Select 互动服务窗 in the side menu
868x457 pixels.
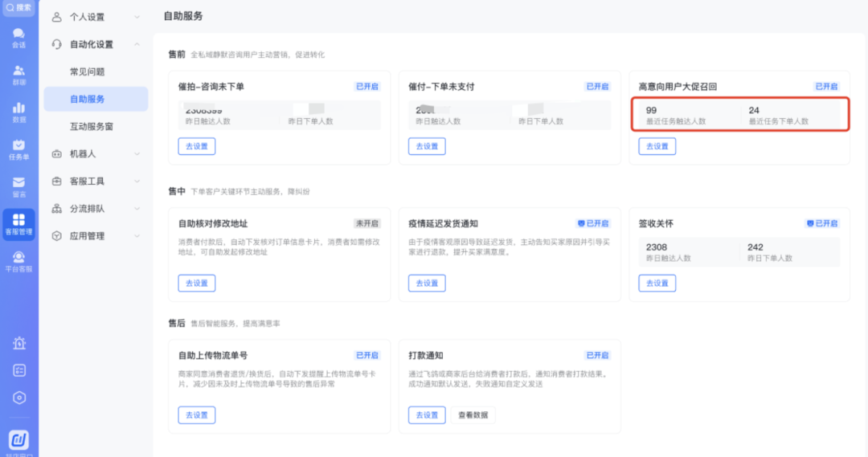92,126
